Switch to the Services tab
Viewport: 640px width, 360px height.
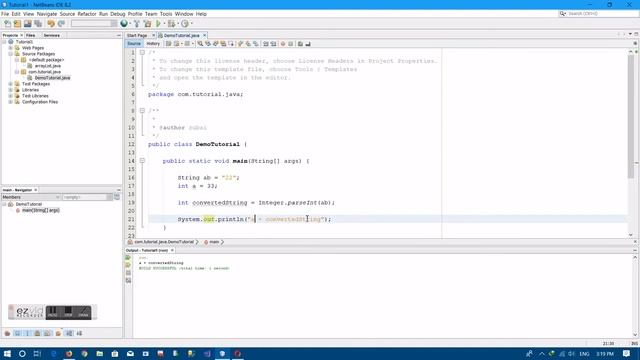(x=52, y=36)
